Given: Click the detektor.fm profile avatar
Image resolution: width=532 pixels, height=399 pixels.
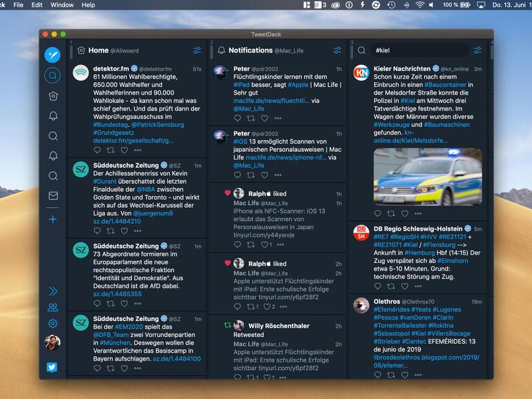Looking at the screenshot, I should tap(81, 72).
